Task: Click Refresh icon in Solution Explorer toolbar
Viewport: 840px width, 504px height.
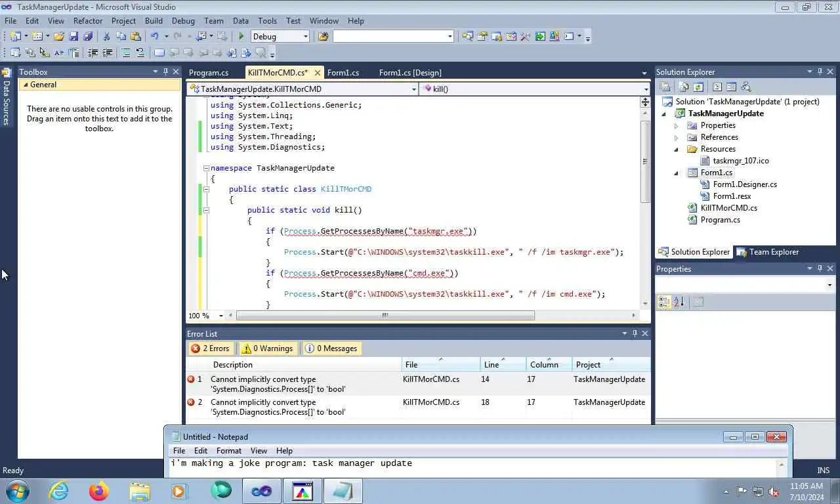Action: pos(698,87)
